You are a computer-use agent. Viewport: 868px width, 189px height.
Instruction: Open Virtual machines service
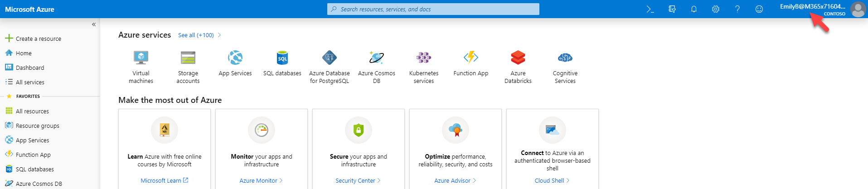(x=141, y=67)
